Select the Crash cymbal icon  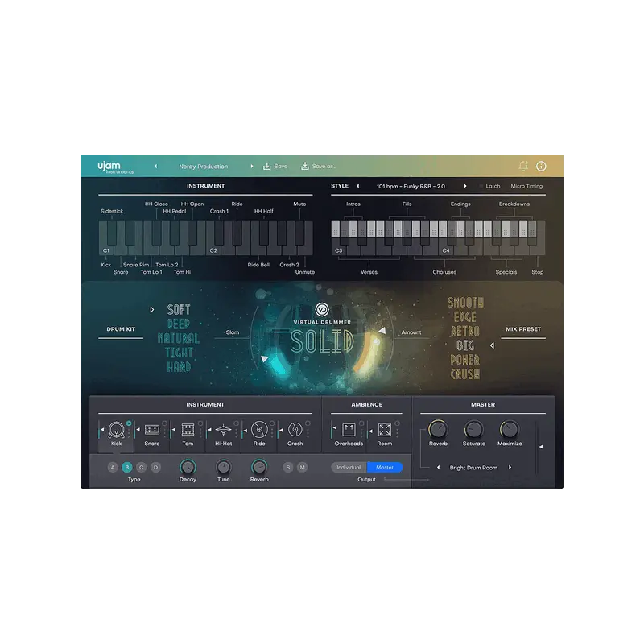295,430
